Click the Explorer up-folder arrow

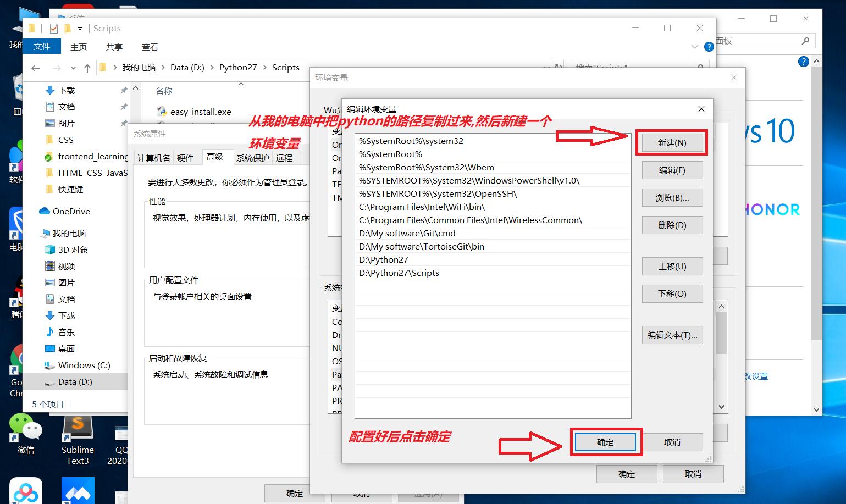point(87,68)
